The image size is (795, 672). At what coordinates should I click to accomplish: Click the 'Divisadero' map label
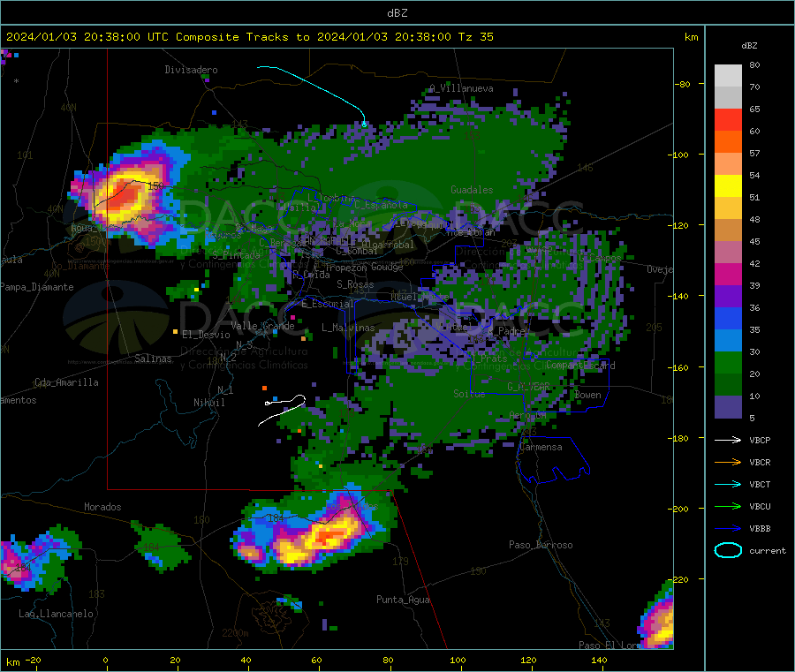pyautogui.click(x=191, y=70)
